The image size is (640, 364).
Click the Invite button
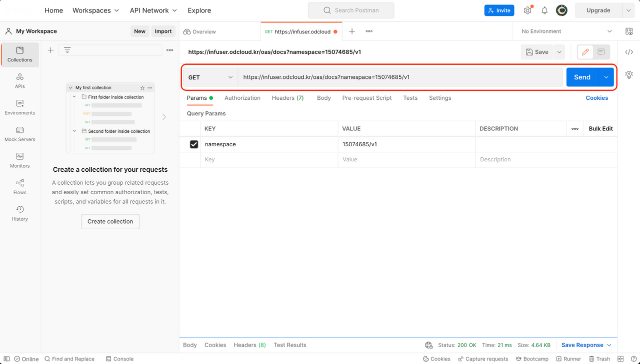pos(499,10)
